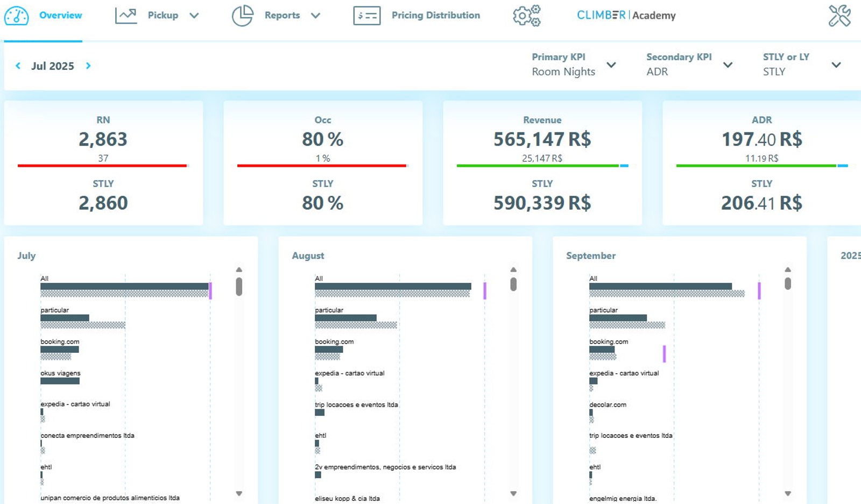The width and height of the screenshot is (861, 504).
Task: Click the Reports pie chart icon
Action: 243,16
